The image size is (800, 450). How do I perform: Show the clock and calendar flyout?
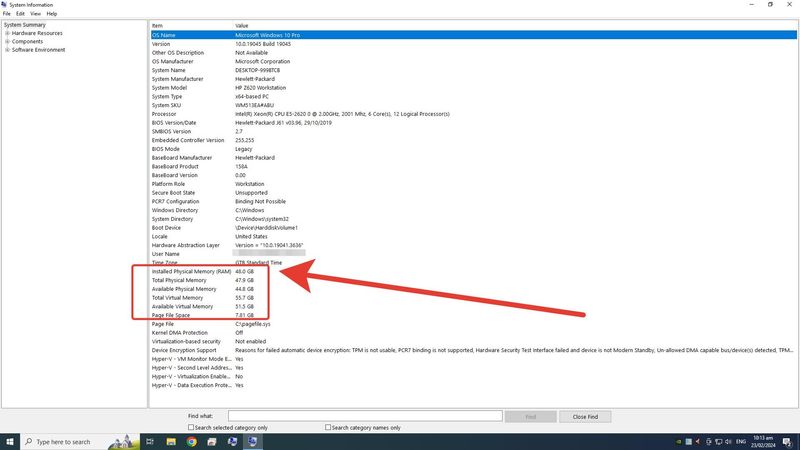coord(763,442)
